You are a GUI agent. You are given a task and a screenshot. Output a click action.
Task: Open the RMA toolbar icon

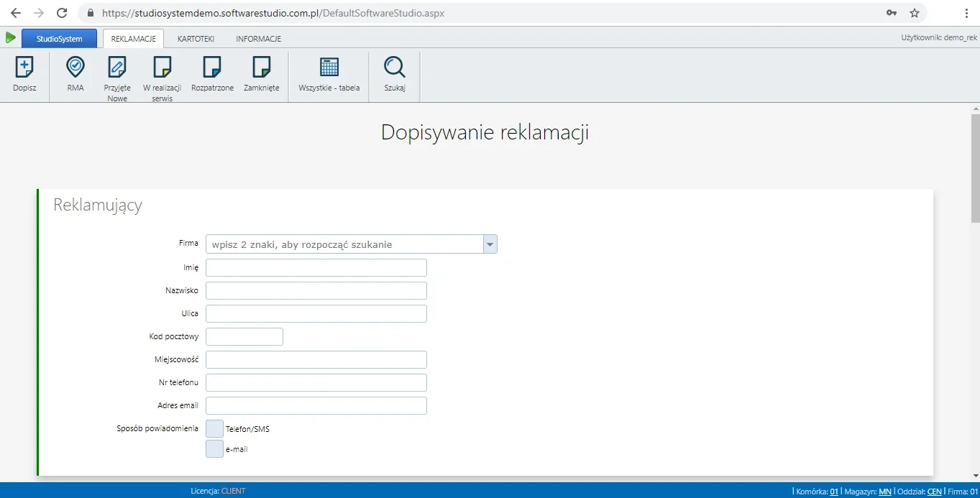pos(75,68)
